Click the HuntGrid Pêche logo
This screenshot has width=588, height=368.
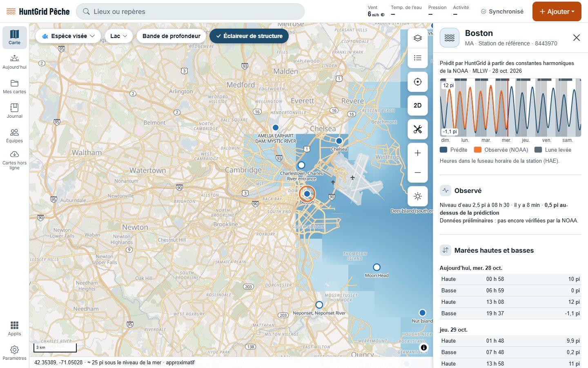point(38,11)
